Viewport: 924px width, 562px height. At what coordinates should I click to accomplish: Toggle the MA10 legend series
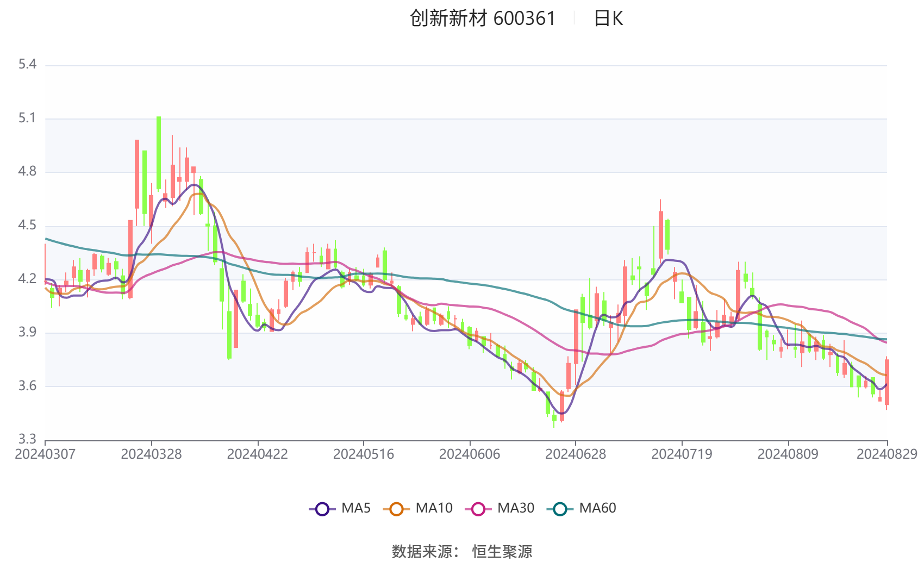click(x=417, y=508)
